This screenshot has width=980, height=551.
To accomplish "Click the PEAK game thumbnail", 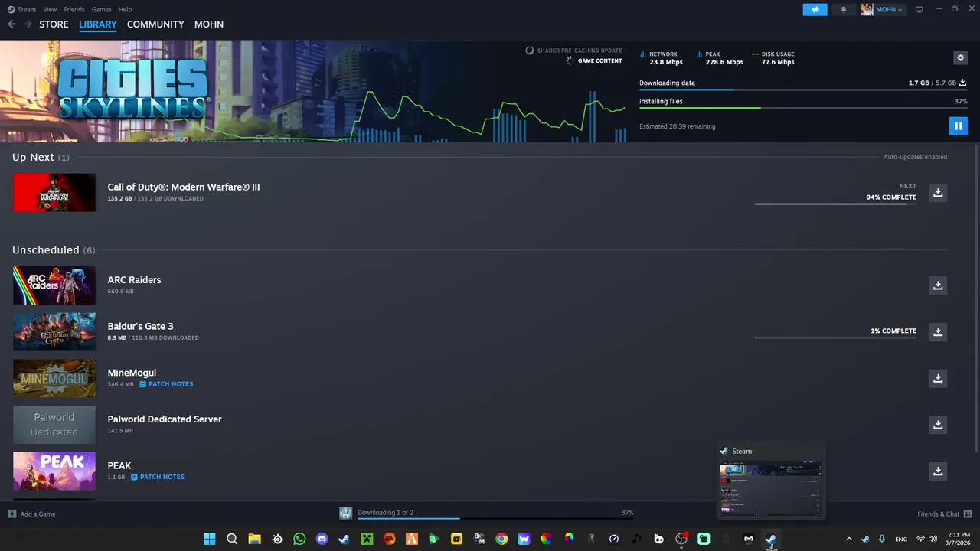I will coord(54,471).
